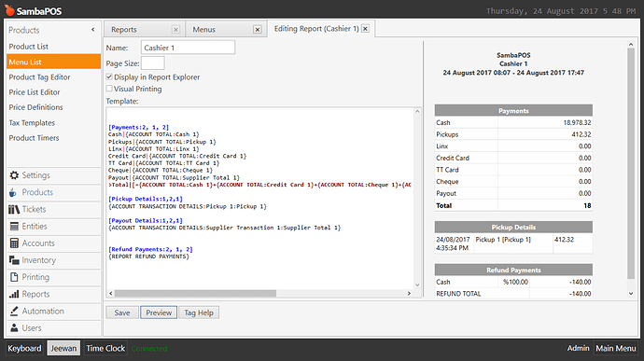Viewport: 644px width, 361px height.
Task: Click the SambaPOS logo icon
Action: tap(9, 10)
